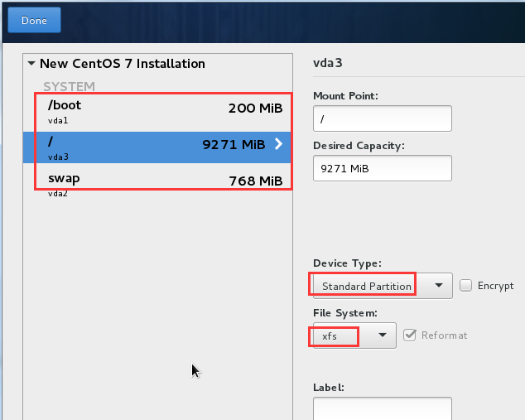Click the Label input field
Viewport: 525px width, 420px height.
click(383, 408)
